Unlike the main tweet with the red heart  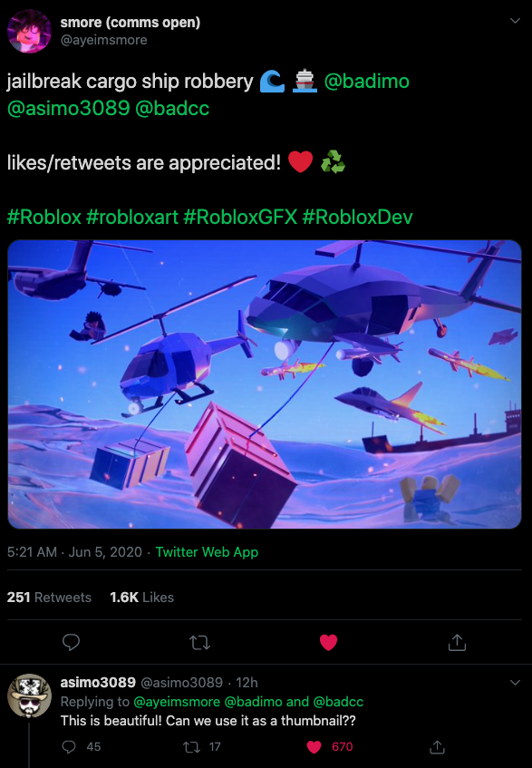(x=328, y=642)
